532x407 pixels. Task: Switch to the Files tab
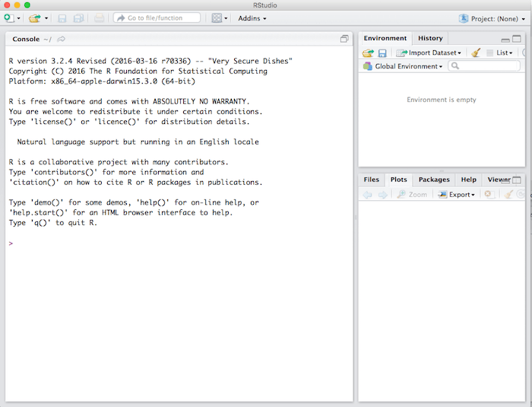click(x=371, y=180)
